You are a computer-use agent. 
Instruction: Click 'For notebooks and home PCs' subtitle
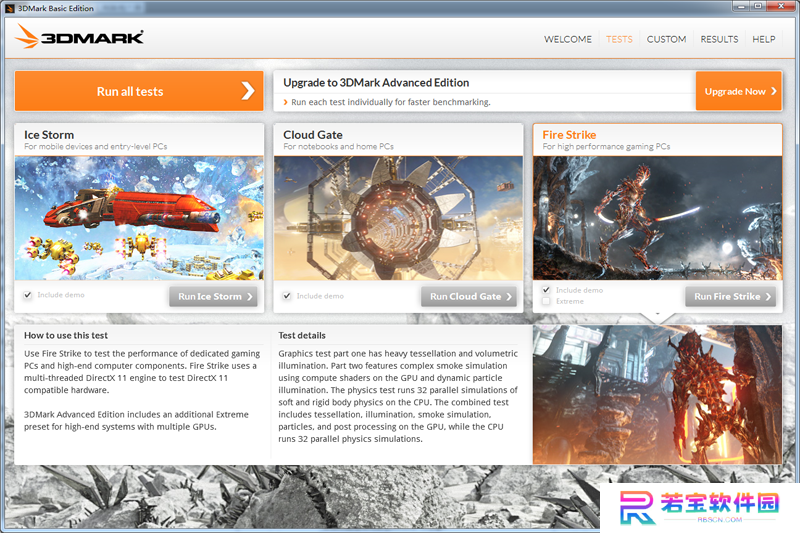338,146
